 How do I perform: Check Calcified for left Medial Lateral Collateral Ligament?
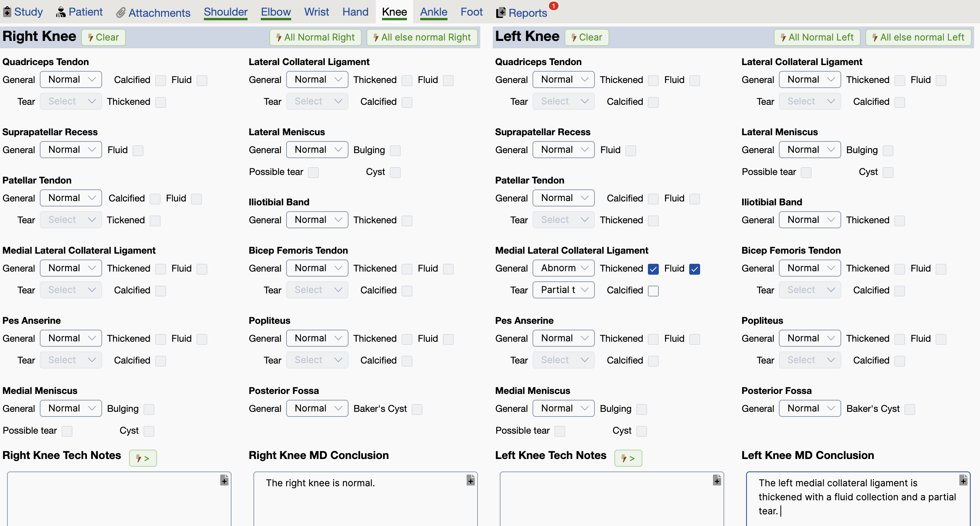point(653,291)
